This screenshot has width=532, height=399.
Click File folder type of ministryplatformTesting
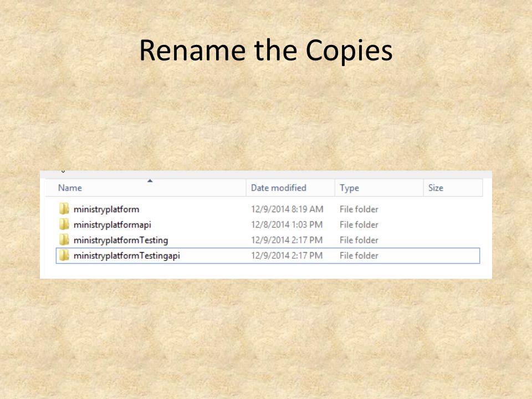[359, 240]
